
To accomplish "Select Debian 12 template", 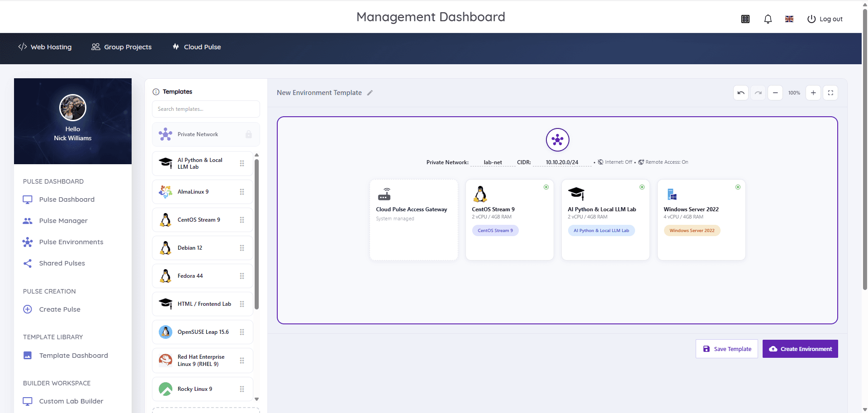I will click(202, 248).
